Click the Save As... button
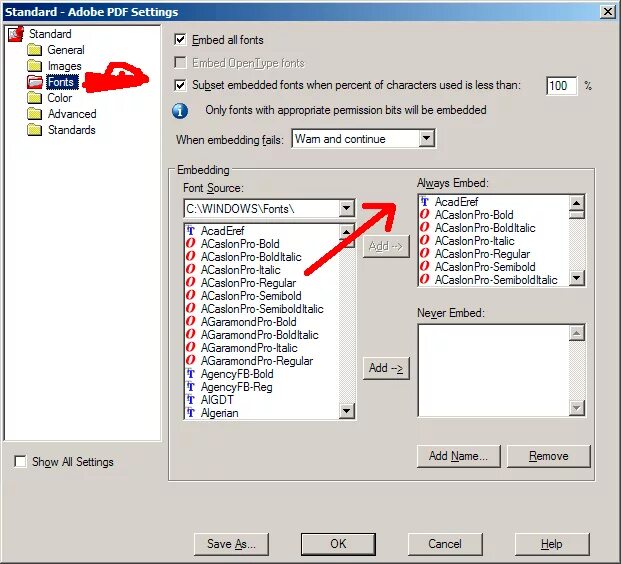 pos(231,544)
